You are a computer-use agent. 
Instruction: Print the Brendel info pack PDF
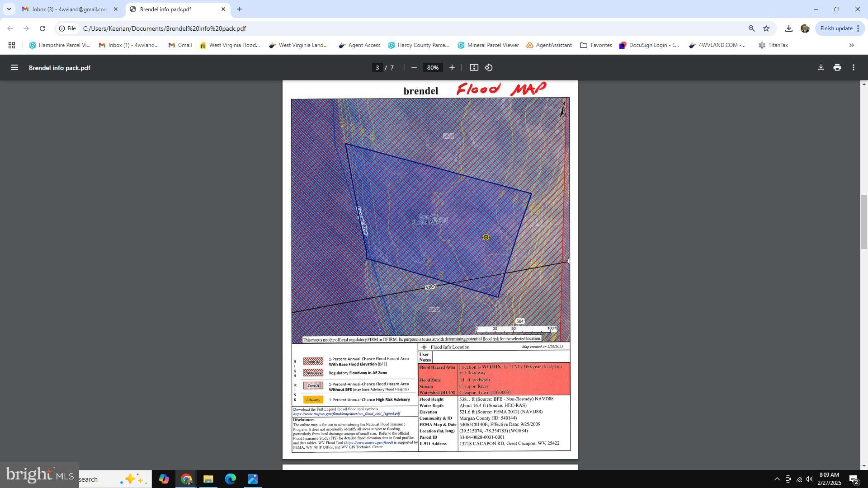[x=837, y=67]
